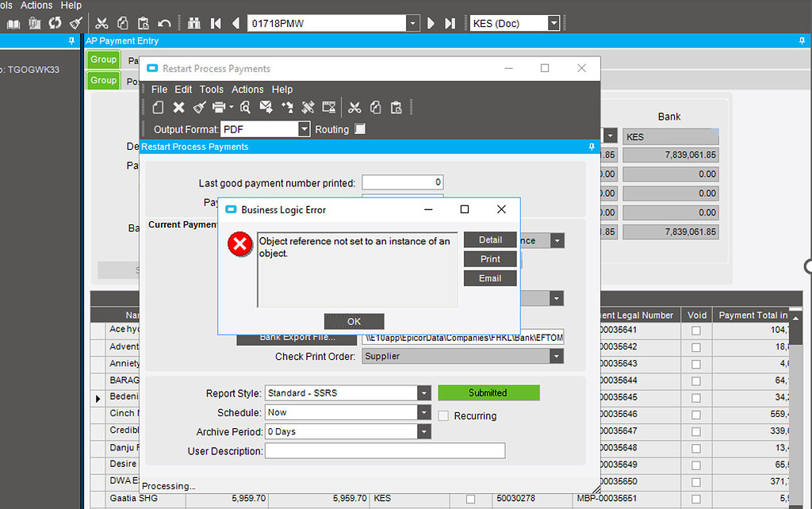Click the last record navigation arrow

pos(448,23)
